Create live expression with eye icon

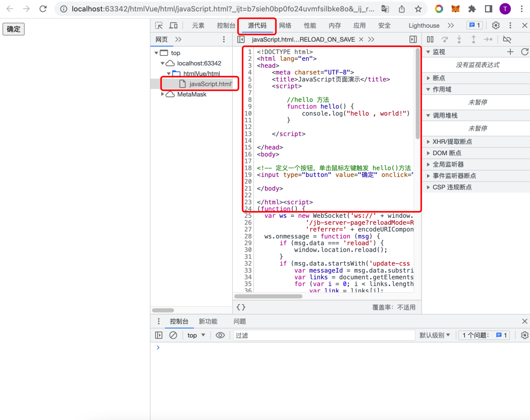point(220,335)
